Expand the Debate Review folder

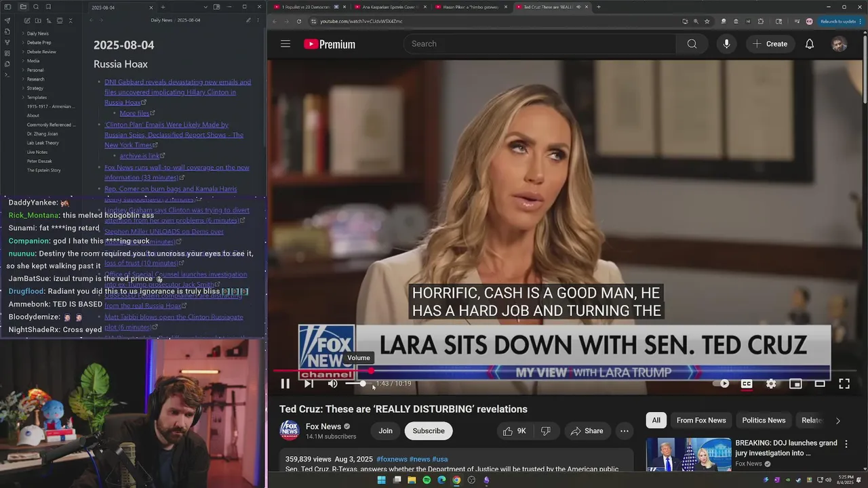click(41, 52)
